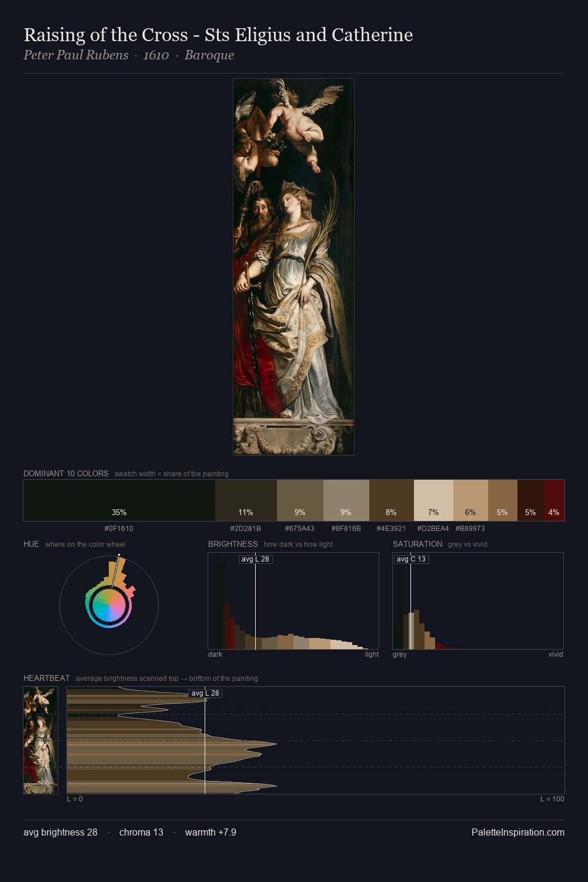Select the 7% light beige swatch
This screenshot has width=588, height=882.
click(433, 500)
